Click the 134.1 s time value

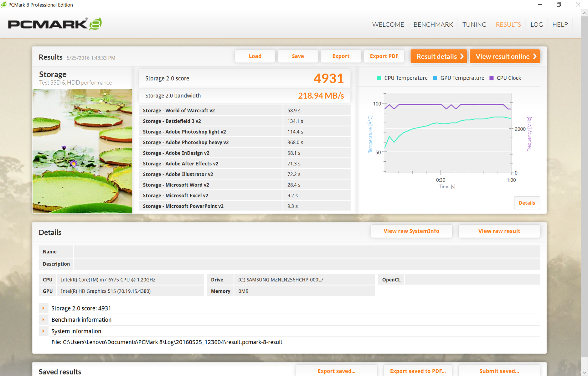click(295, 121)
